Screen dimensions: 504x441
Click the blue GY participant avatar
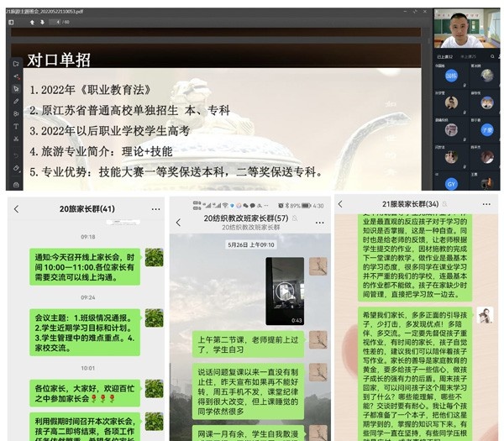pos(451,182)
